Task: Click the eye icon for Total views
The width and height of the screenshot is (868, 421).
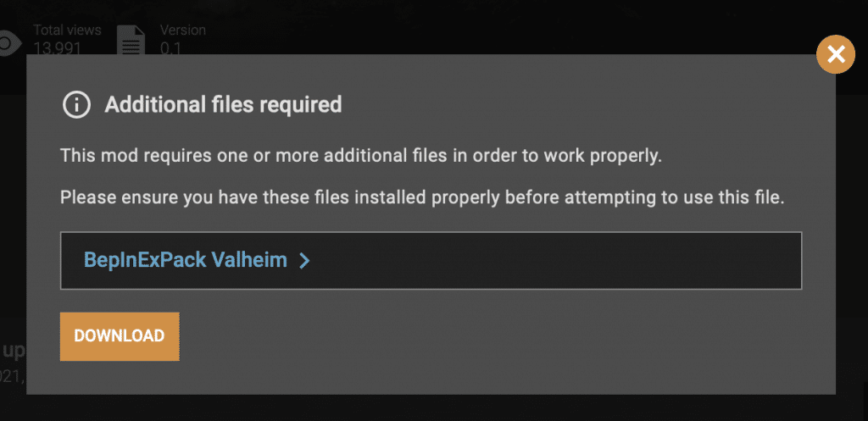Action: pyautogui.click(x=10, y=44)
